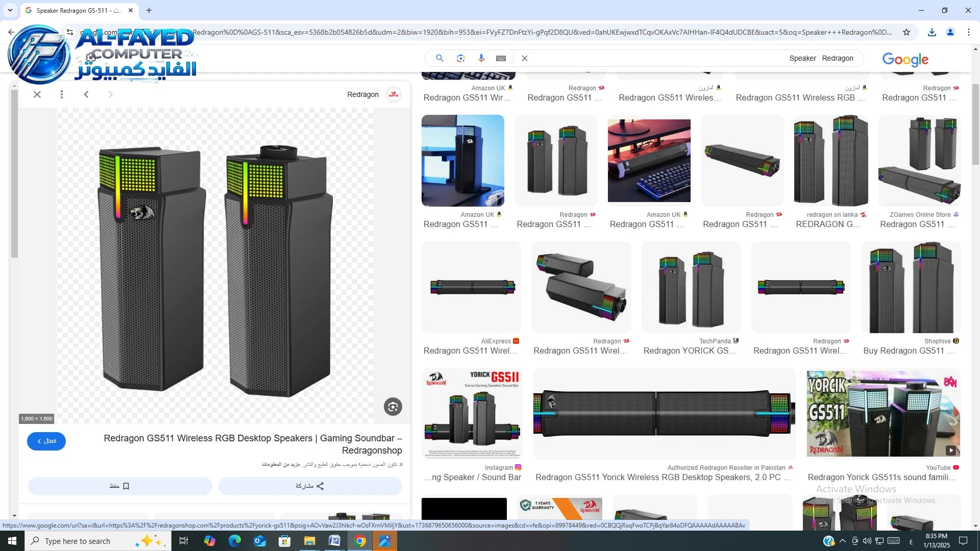The image size is (980, 551).
Task: Clear the search query with X
Action: (x=525, y=58)
